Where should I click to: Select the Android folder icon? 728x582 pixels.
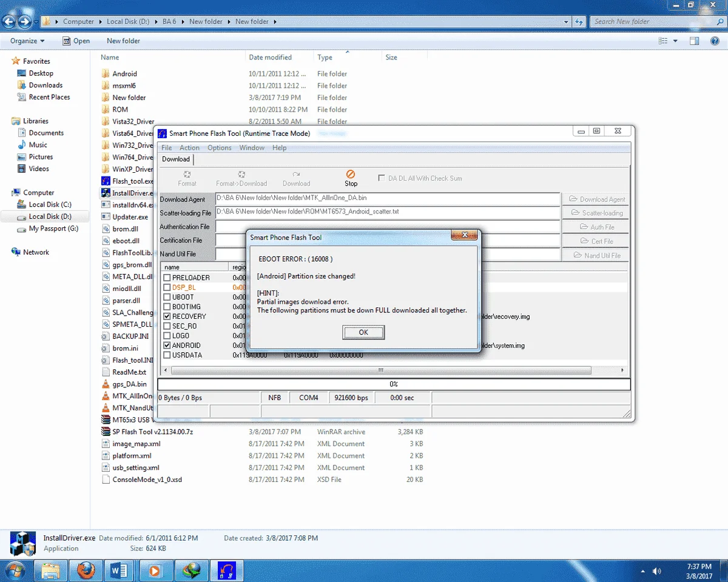(106, 74)
